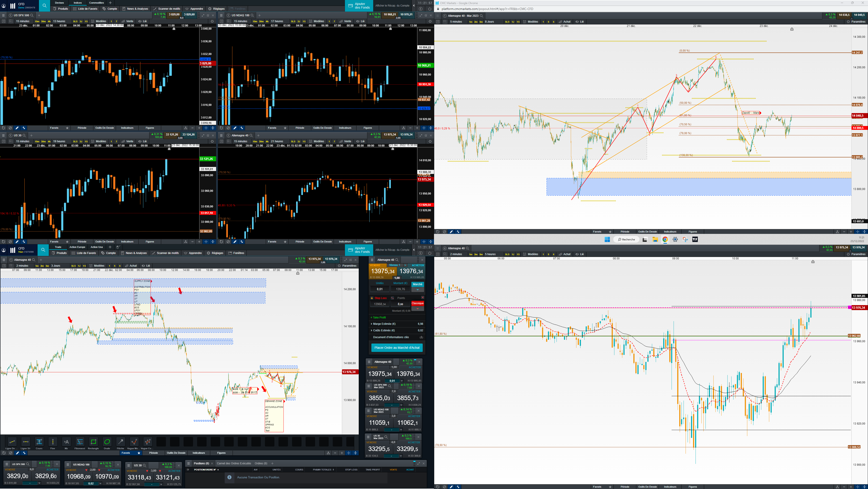This screenshot has width=868, height=489.
Task: Click Placer Ordre au Marché d'Achat
Action: click(397, 348)
